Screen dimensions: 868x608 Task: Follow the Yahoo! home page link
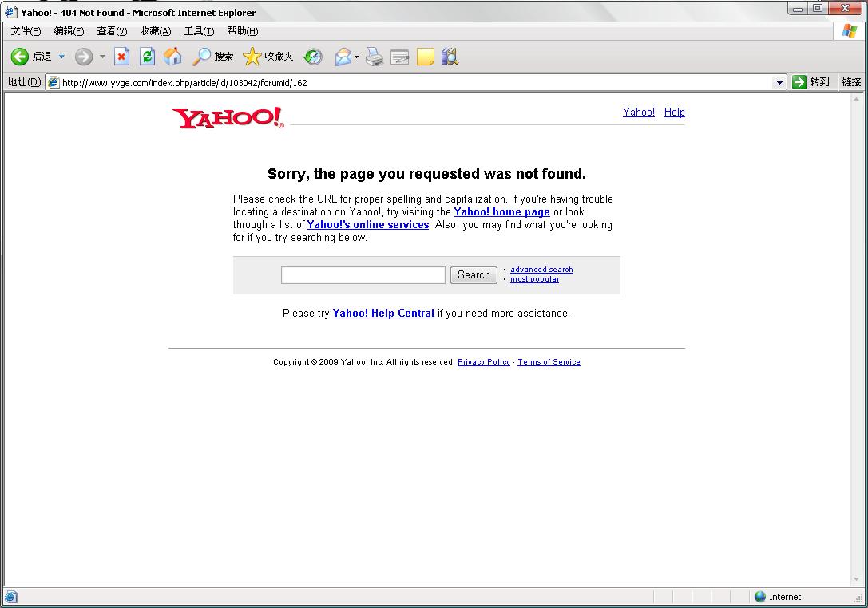tap(502, 212)
